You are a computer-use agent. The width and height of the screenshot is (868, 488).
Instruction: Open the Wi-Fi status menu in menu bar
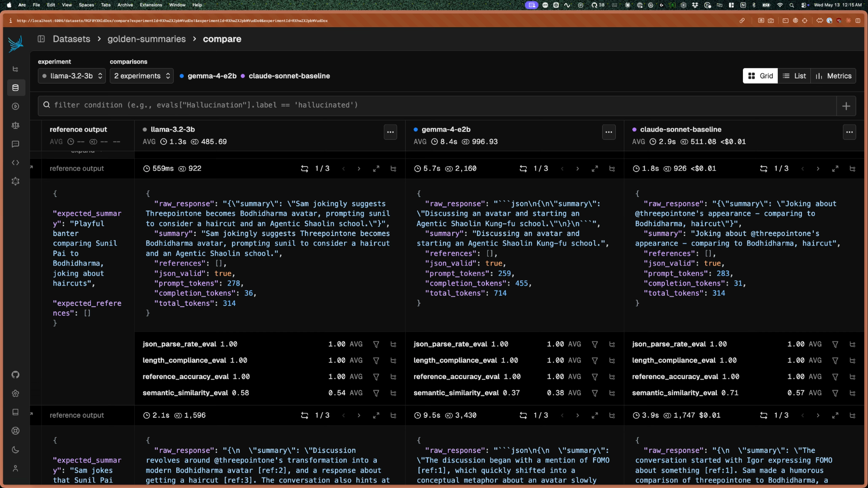coord(780,5)
